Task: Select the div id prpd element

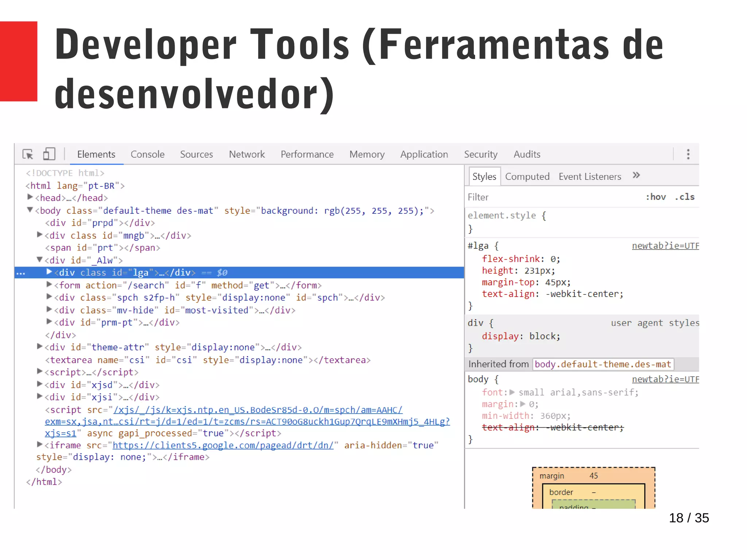Action: 100,223
